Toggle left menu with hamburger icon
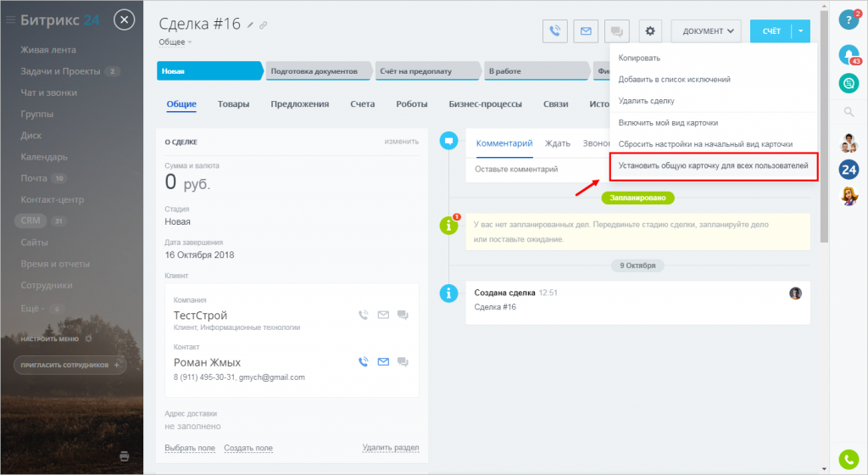868x475 pixels. pyautogui.click(x=10, y=20)
